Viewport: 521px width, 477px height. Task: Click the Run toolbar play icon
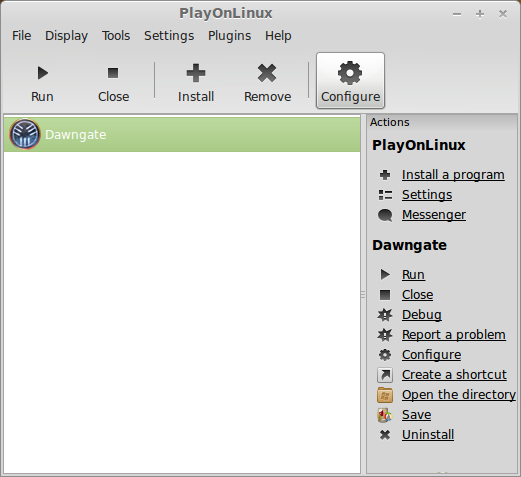pos(43,73)
